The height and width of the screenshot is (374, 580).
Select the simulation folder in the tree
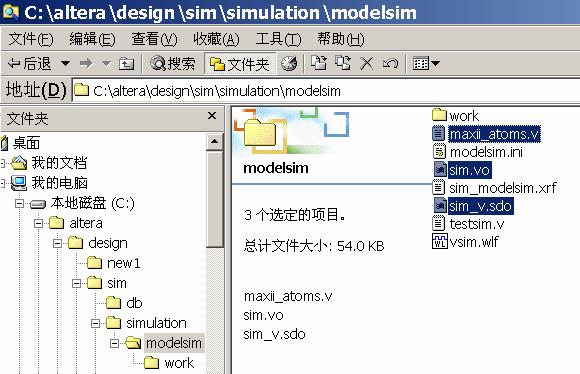click(x=156, y=323)
